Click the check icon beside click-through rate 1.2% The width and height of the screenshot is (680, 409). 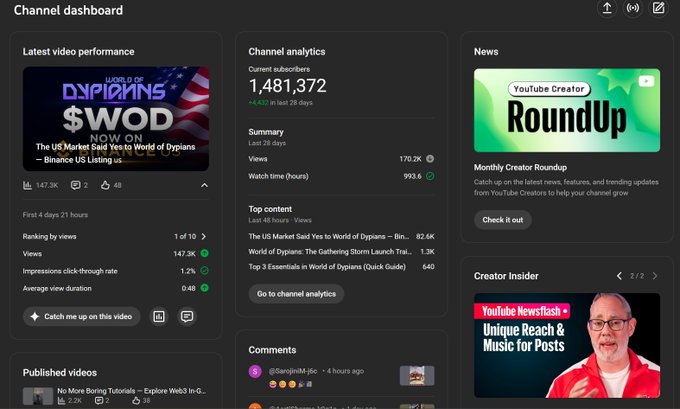click(x=204, y=271)
